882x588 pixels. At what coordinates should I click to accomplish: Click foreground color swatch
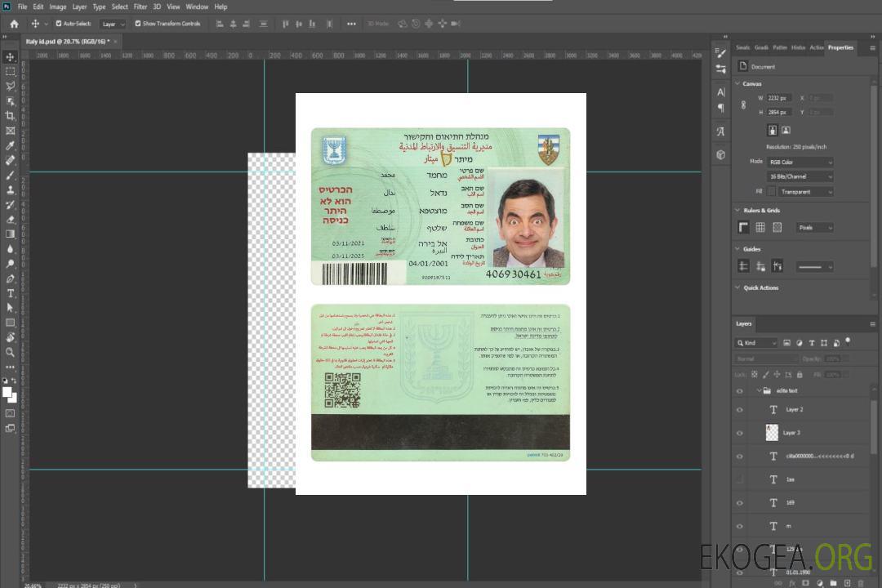click(x=7, y=392)
